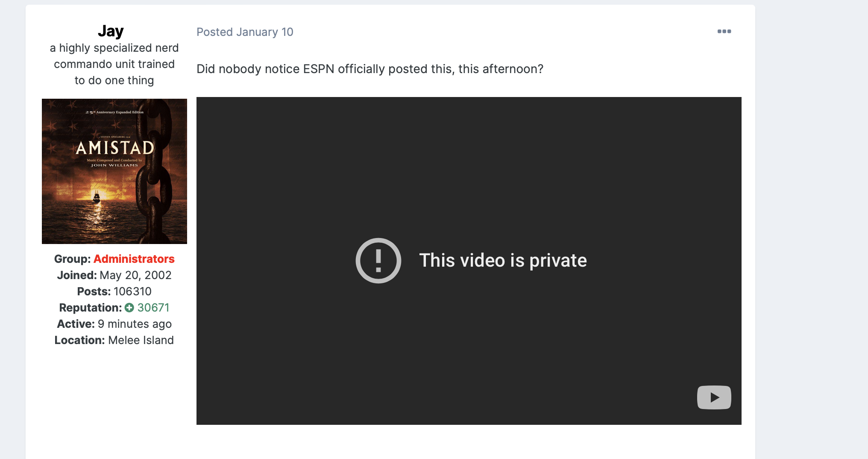Open the Administrators group link
The image size is (868, 459).
(134, 259)
